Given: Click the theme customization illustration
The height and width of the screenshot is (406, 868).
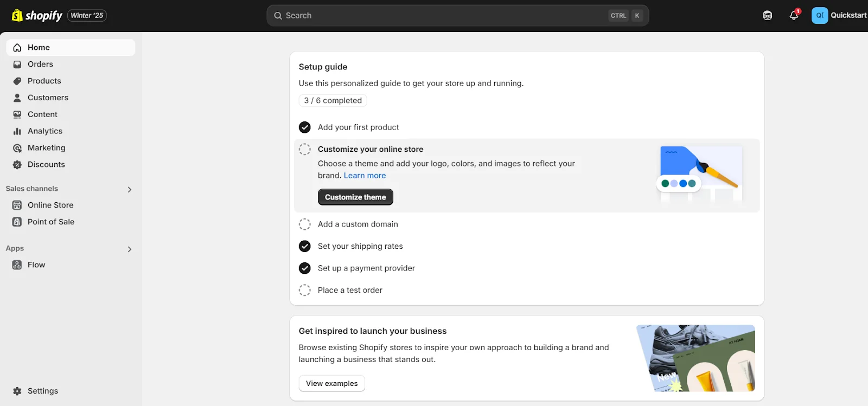Looking at the screenshot, I should tap(699, 173).
